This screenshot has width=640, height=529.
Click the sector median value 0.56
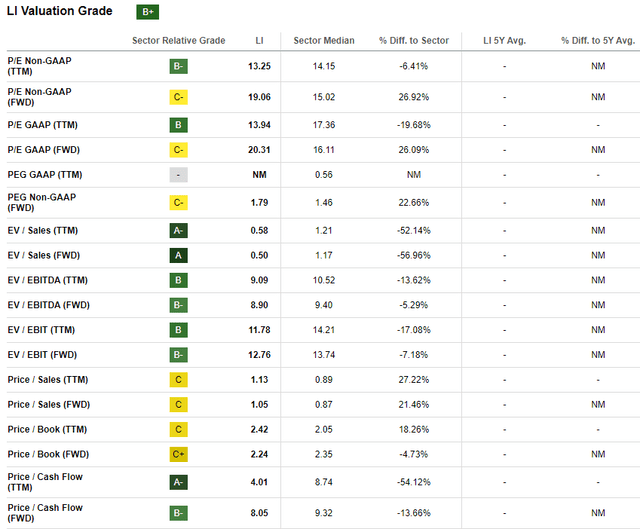324,175
